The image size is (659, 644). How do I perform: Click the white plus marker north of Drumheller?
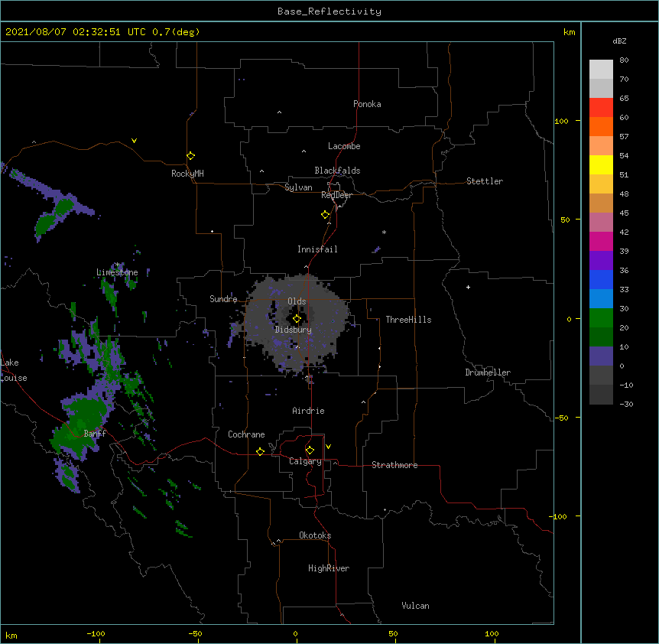click(x=468, y=287)
